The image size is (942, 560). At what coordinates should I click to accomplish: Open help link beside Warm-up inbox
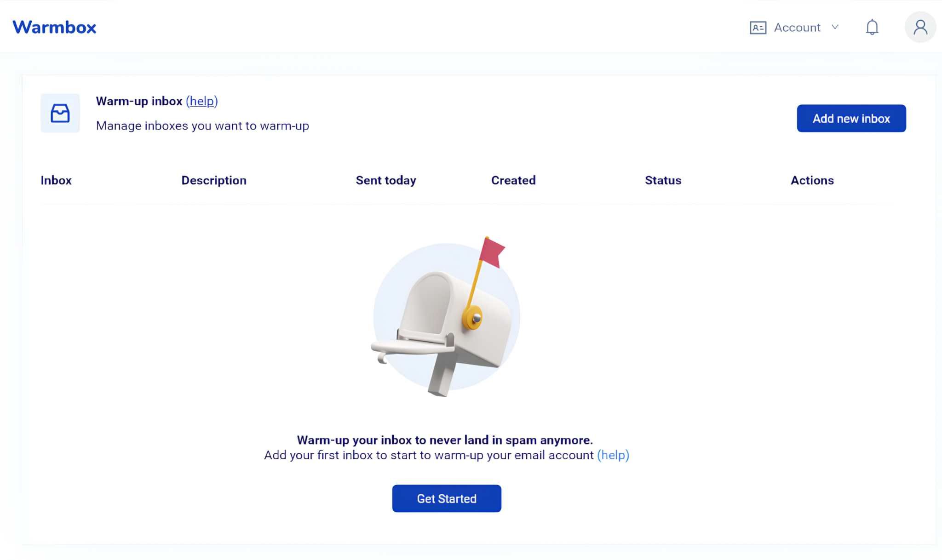[x=202, y=101]
